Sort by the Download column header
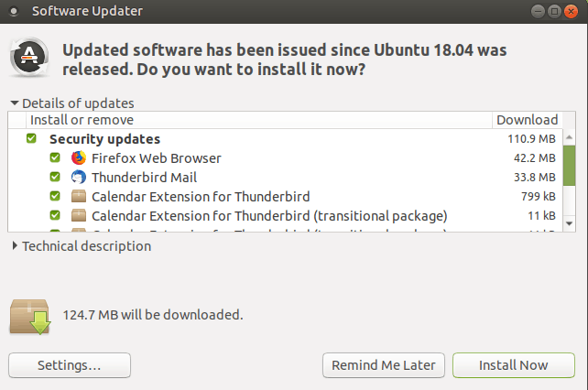588x390 pixels. tap(527, 120)
